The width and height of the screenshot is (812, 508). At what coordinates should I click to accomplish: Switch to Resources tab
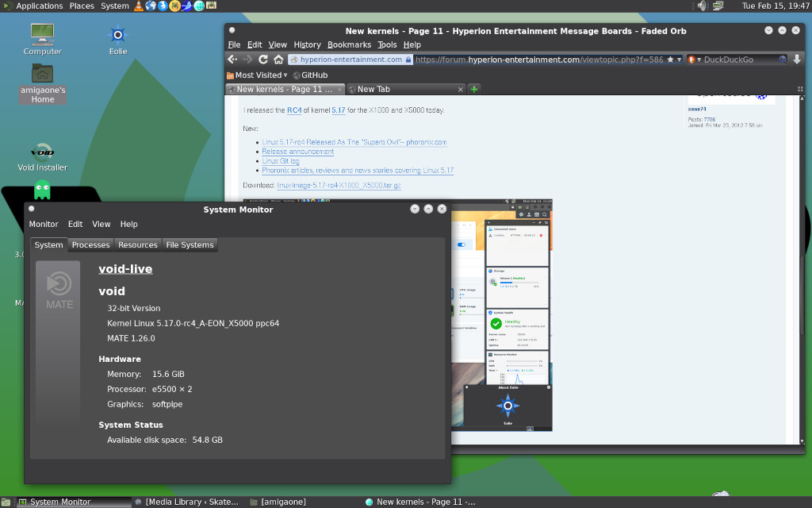tap(138, 244)
